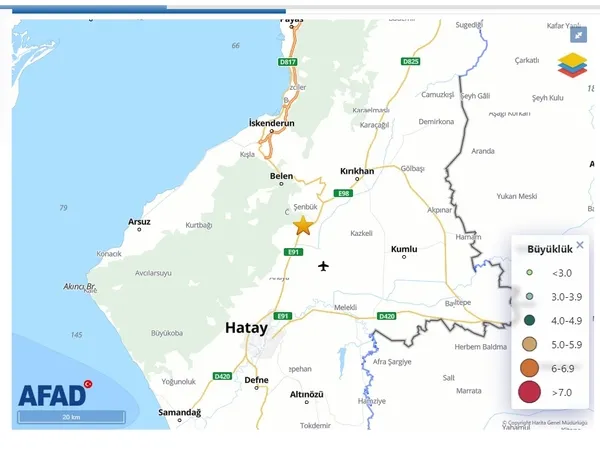Select the 4.0-4.9 dark green legend circle
The width and height of the screenshot is (600, 471).
[529, 320]
